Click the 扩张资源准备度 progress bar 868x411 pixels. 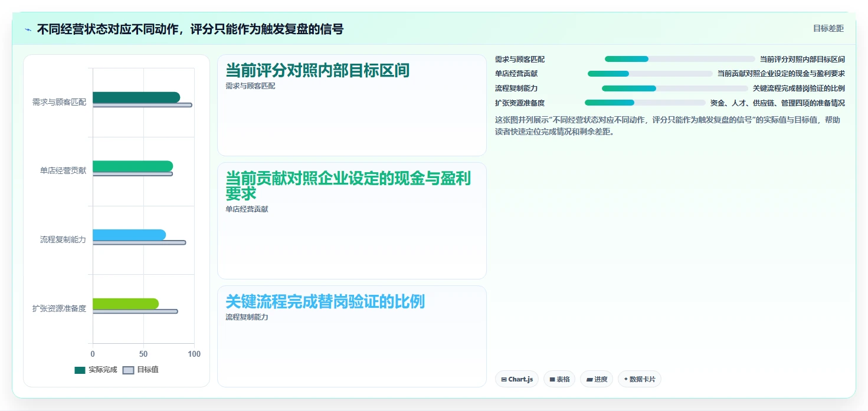(645, 103)
